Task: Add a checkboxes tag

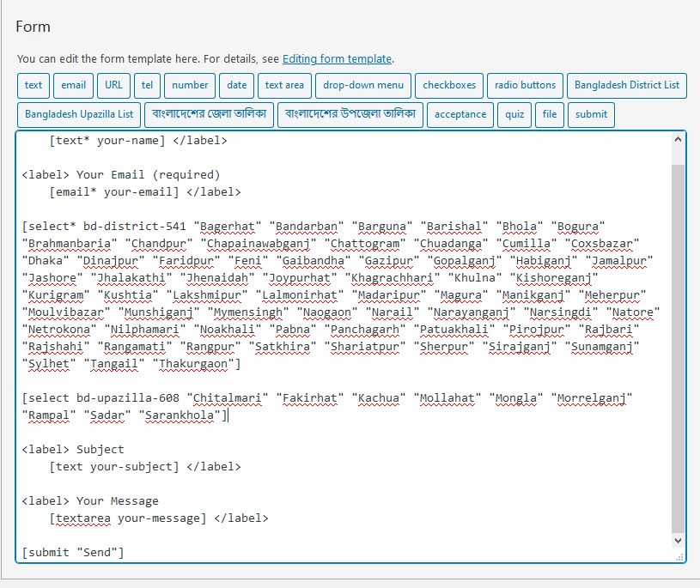Action: tap(449, 85)
